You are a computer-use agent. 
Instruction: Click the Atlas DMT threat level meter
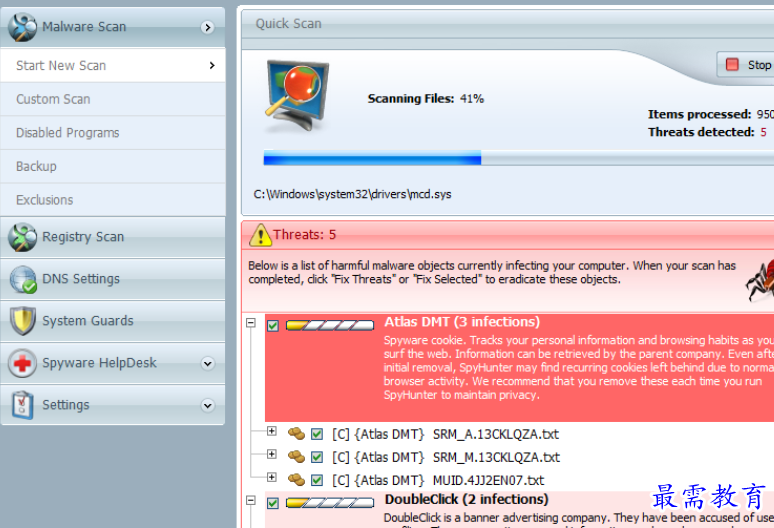pyautogui.click(x=330, y=326)
